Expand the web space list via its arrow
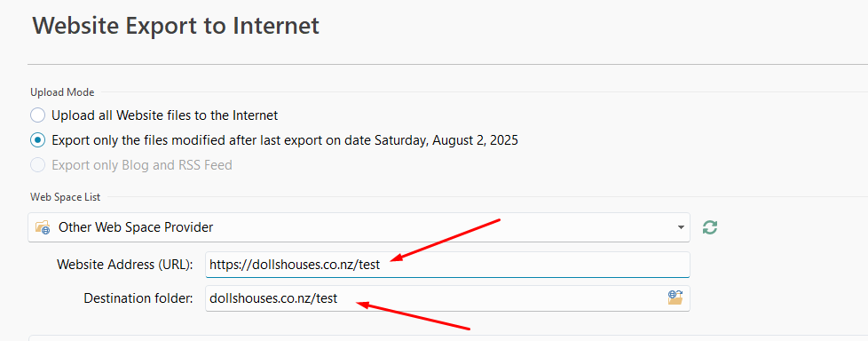The height and width of the screenshot is (341, 868). pyautogui.click(x=681, y=227)
